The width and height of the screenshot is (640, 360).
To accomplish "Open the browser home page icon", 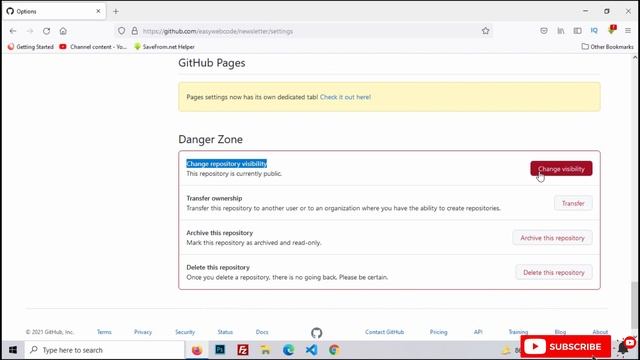I will tap(63, 31).
